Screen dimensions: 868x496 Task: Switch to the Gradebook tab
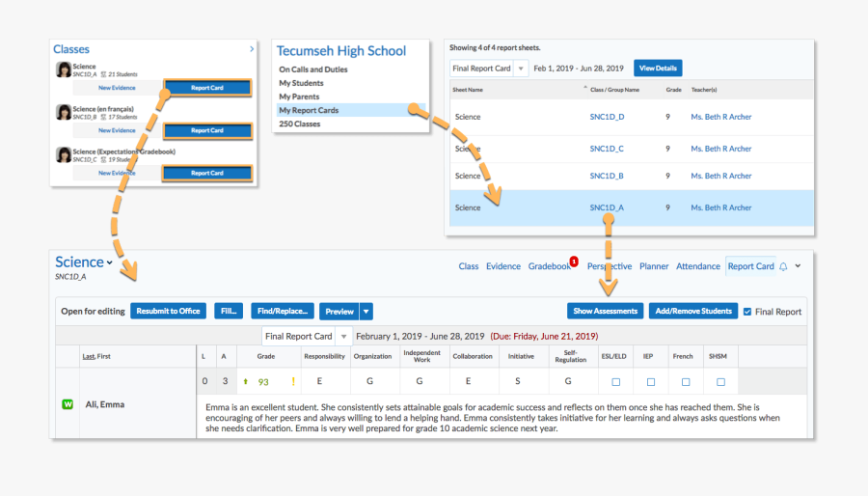pos(549,266)
